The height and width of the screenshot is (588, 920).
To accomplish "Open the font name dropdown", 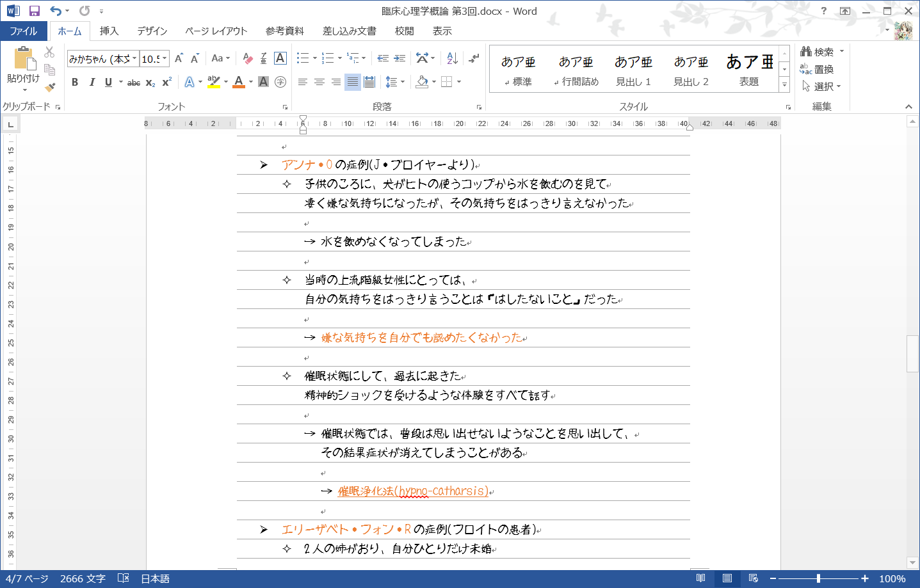I will click(x=134, y=59).
